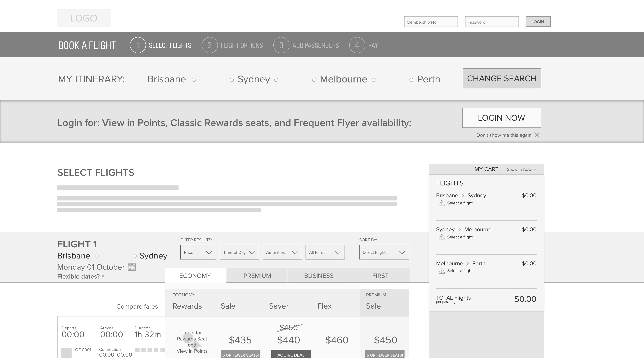Dismiss the login banner via the X icon
644x358 pixels.
(x=536, y=135)
